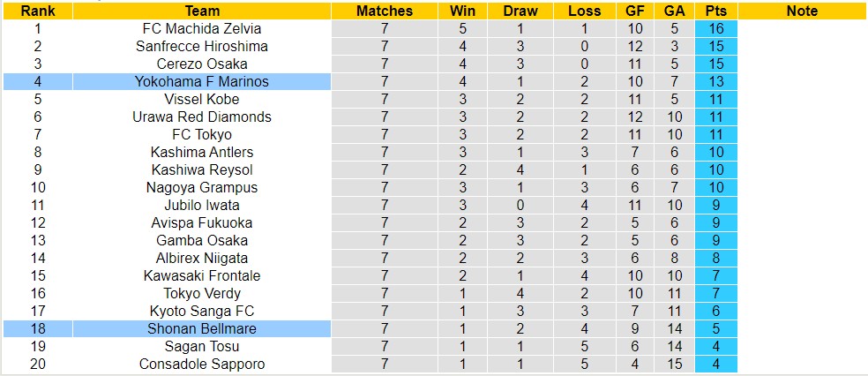Click Urawa Red Diamonds team name
The width and height of the screenshot is (868, 376).
(x=202, y=117)
